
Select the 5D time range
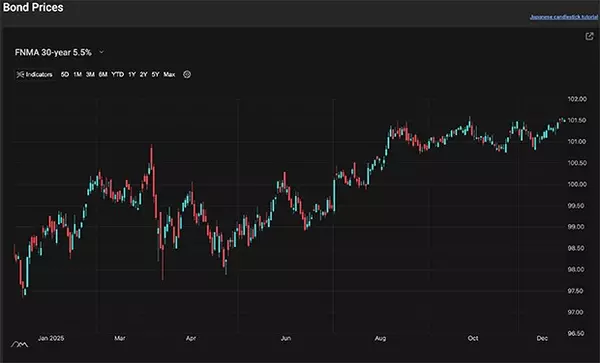(x=65, y=75)
